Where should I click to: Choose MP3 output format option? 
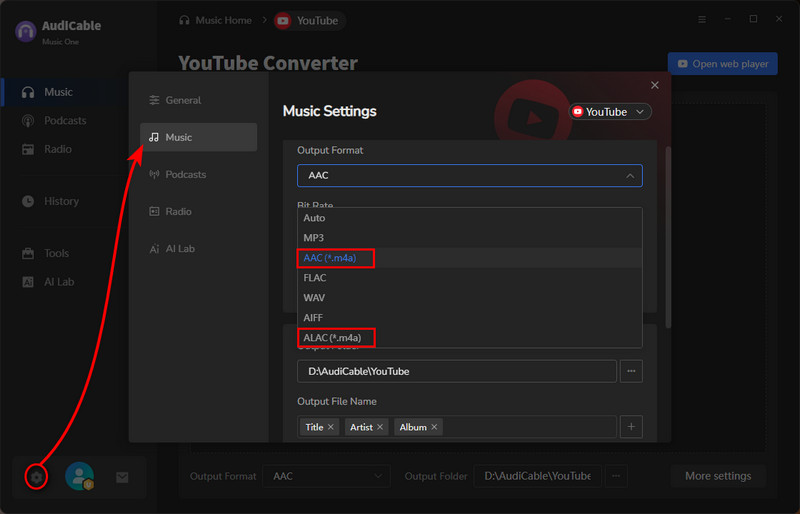[469, 238]
